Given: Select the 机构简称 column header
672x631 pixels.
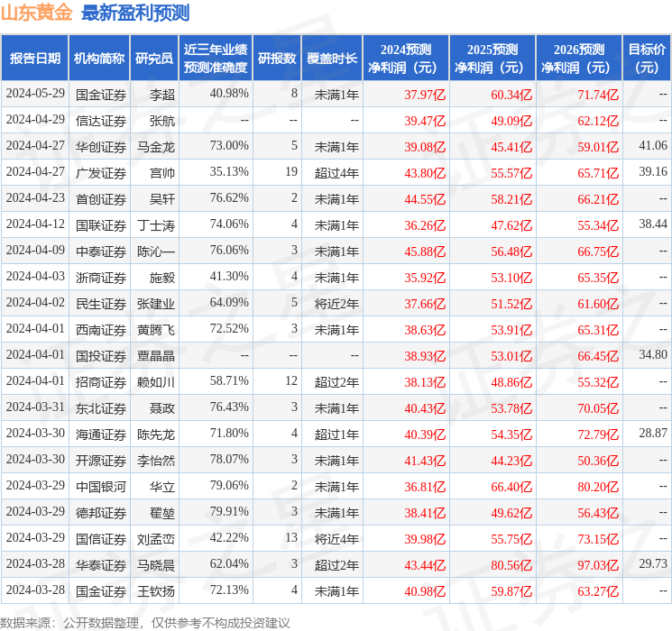Looking at the screenshot, I should point(99,59).
